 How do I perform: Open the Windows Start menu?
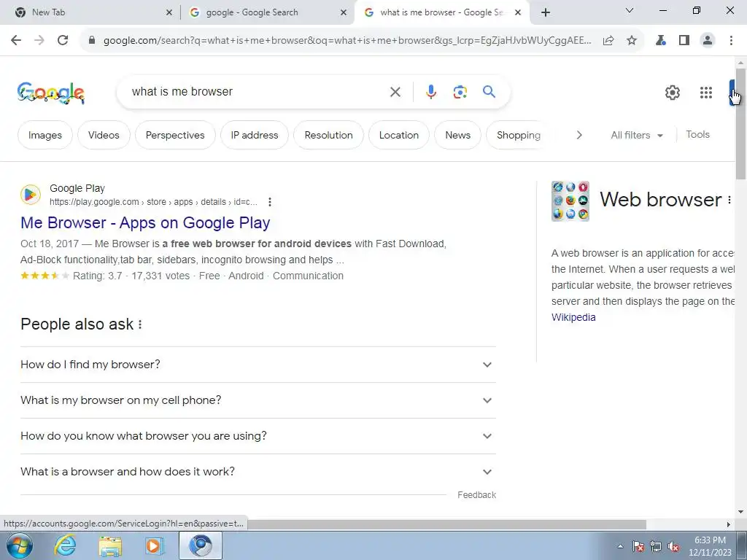(20, 545)
